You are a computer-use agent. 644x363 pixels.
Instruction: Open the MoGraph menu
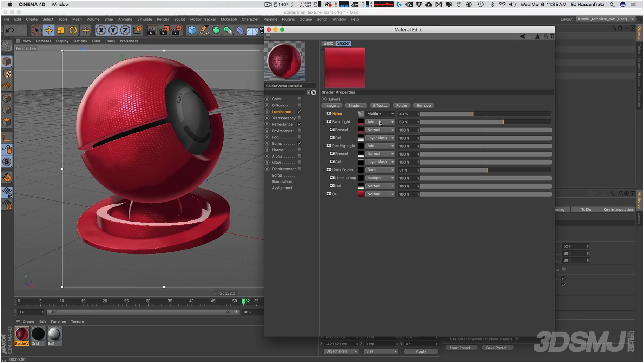click(x=229, y=19)
